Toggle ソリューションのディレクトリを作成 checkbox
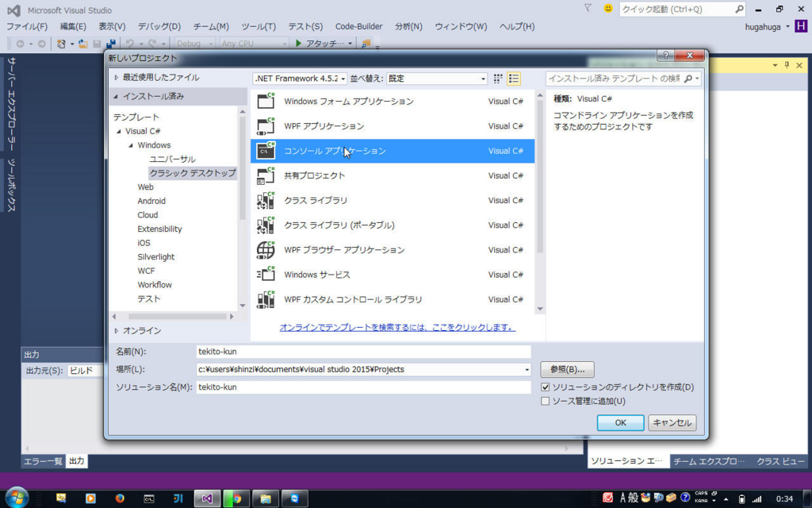 tap(545, 387)
